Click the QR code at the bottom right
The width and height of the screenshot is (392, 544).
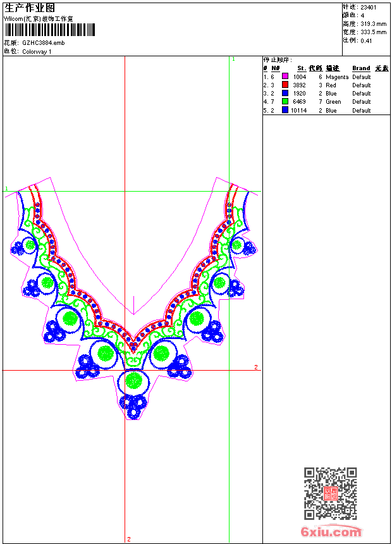331,493
